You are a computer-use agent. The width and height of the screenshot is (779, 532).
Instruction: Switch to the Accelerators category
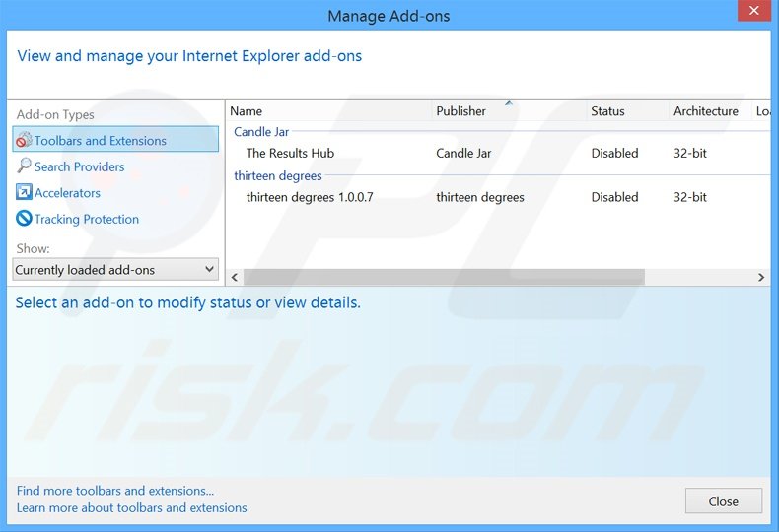pyautogui.click(x=67, y=193)
